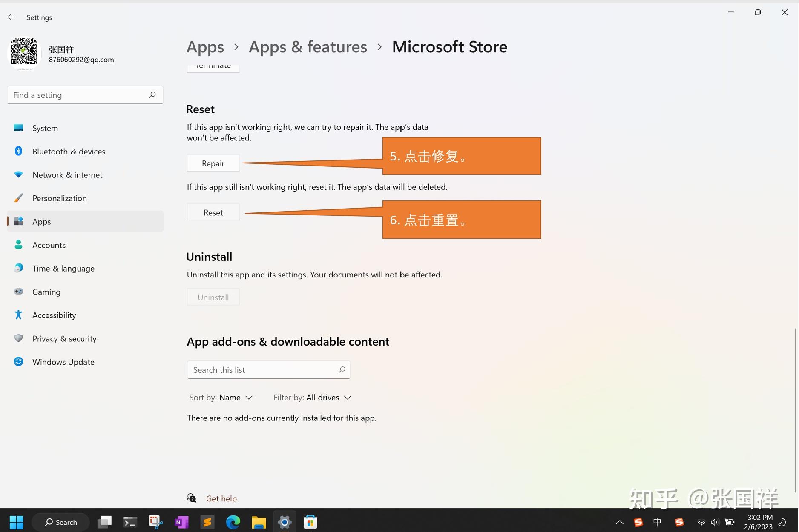Expand hidden system tray icons
799x532 pixels.
[620, 522]
